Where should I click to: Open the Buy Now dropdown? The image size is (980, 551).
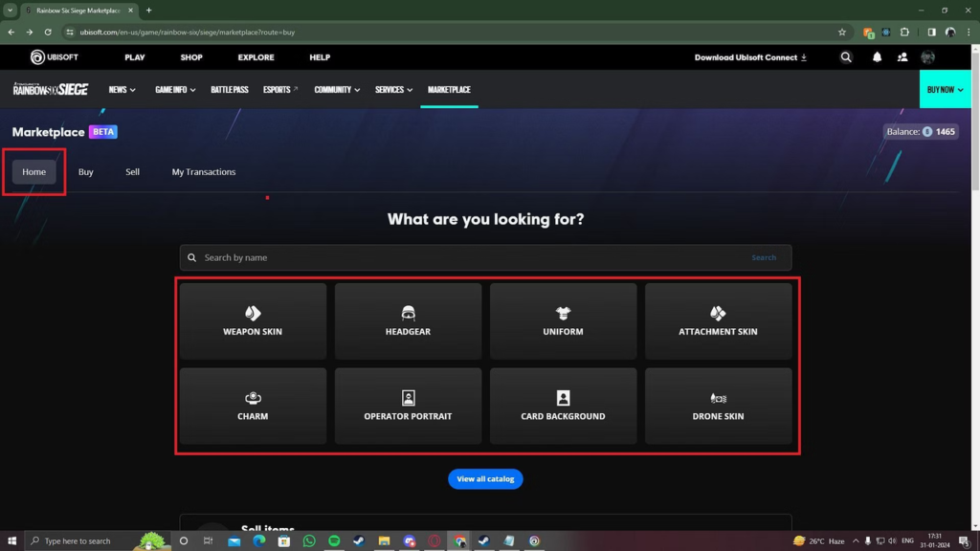(945, 90)
